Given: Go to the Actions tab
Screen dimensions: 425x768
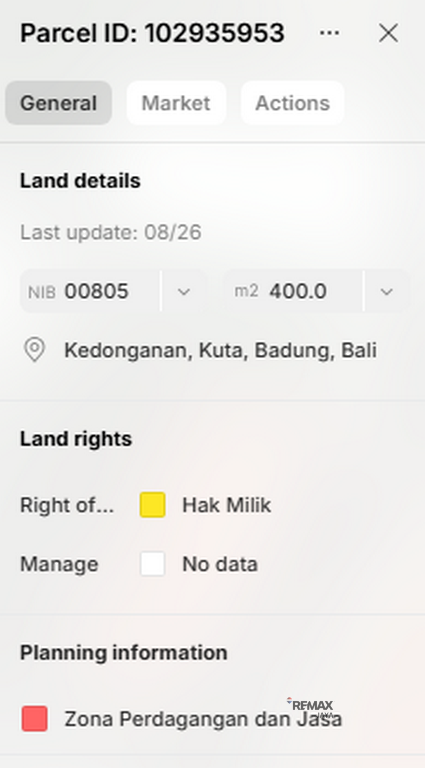Looking at the screenshot, I should [293, 103].
